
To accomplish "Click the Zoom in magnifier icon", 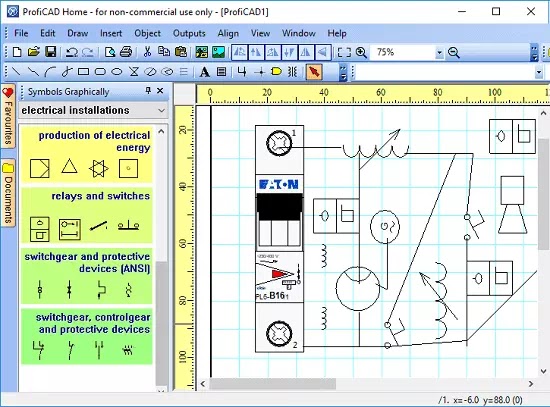I will pyautogui.click(x=361, y=53).
